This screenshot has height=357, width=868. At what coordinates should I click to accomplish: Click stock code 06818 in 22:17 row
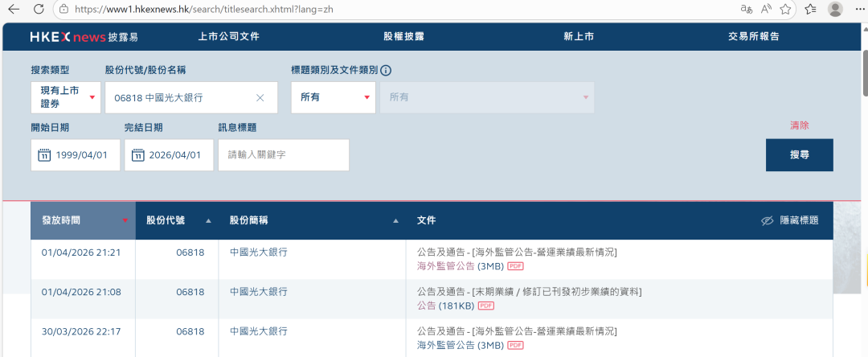[x=190, y=331]
